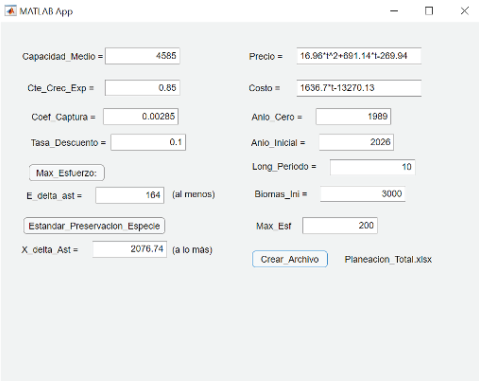Click the 'Capacidad_Medio =' label
The width and height of the screenshot is (479, 381).
coord(62,56)
